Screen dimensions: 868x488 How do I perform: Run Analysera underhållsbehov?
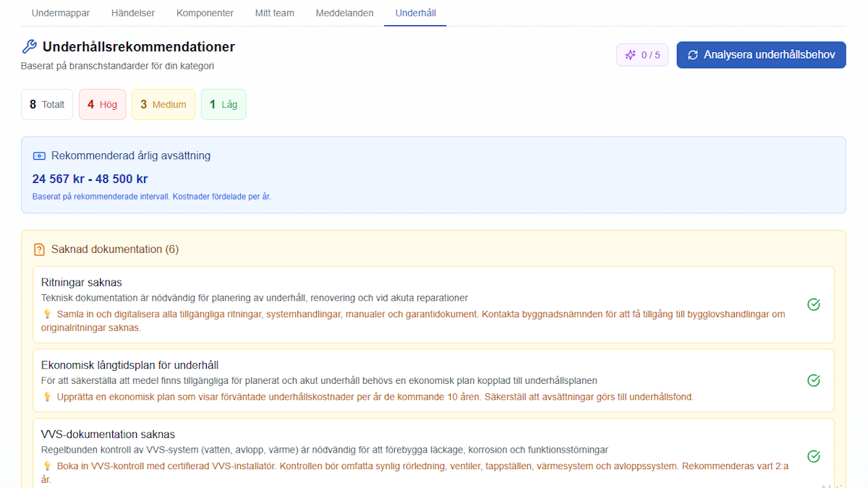761,55
